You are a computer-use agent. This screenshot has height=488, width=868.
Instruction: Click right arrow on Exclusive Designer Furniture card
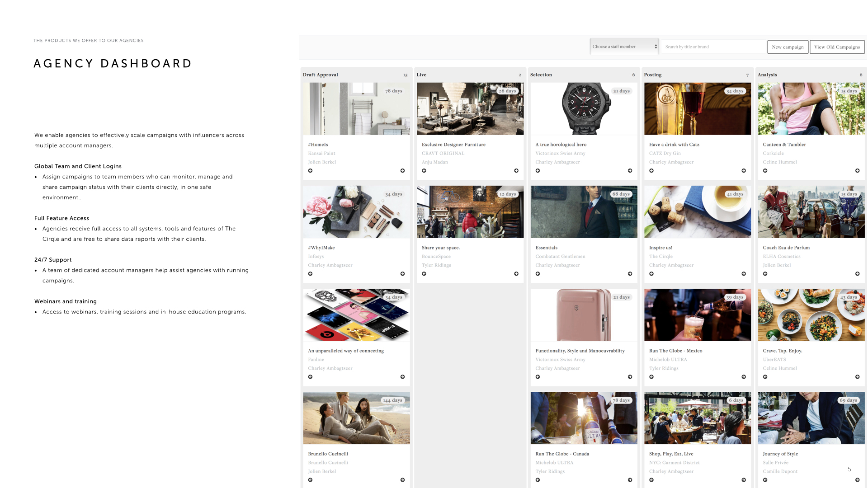click(516, 171)
